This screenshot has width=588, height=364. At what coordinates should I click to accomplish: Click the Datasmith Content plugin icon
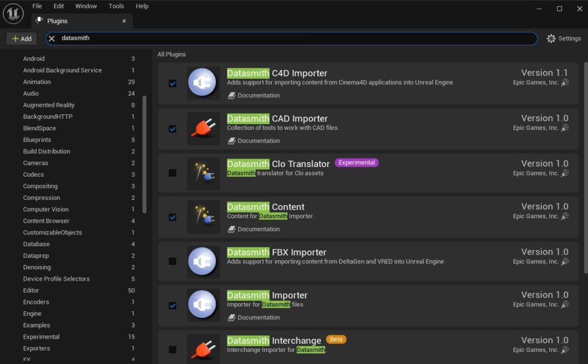(x=203, y=216)
